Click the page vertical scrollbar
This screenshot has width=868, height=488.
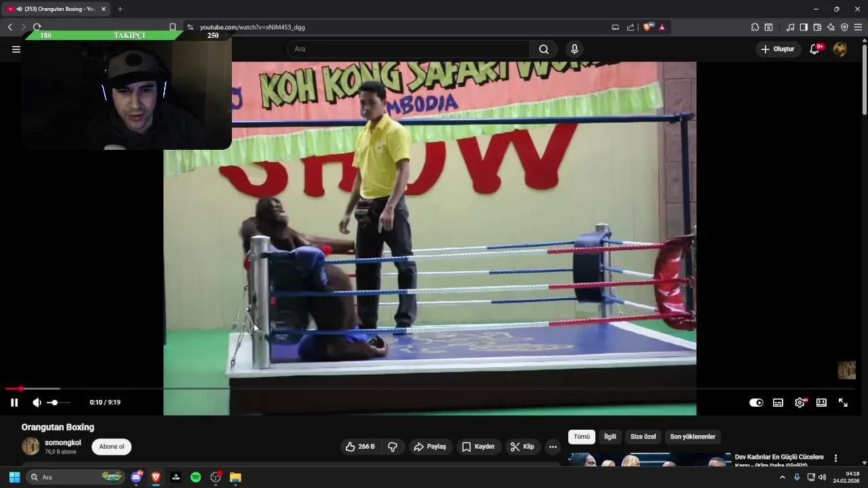click(x=865, y=80)
